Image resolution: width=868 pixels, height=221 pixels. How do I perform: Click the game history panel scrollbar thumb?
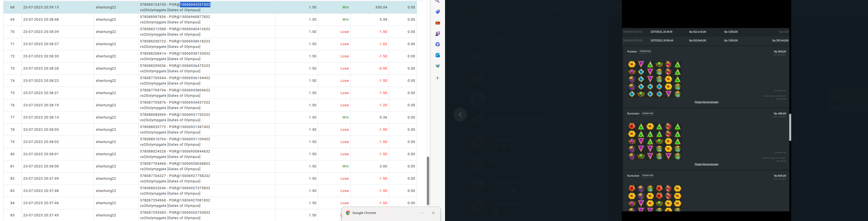click(790, 127)
